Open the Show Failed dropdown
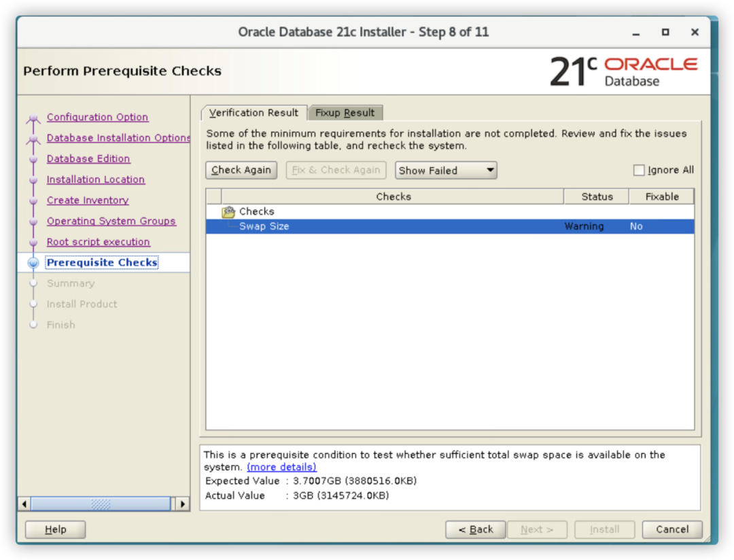This screenshot has height=560, width=734. (x=446, y=171)
